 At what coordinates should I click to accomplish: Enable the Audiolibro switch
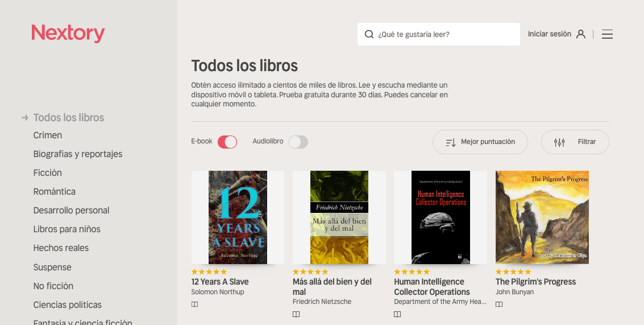298,142
